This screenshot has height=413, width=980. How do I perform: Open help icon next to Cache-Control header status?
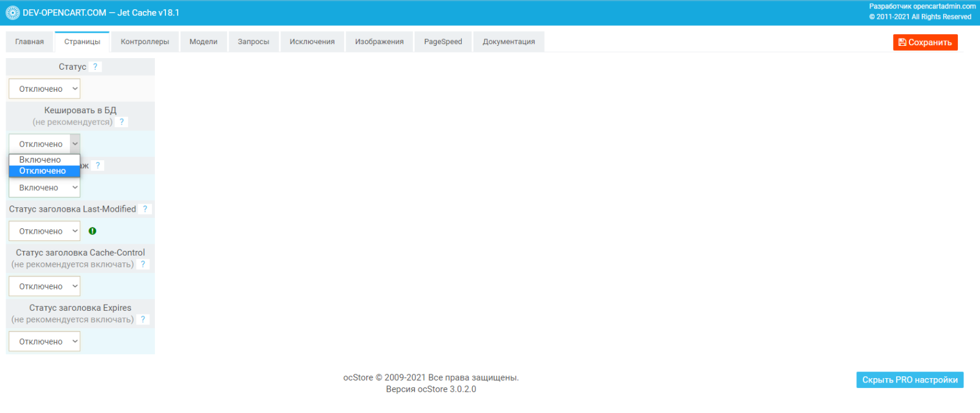[143, 264]
